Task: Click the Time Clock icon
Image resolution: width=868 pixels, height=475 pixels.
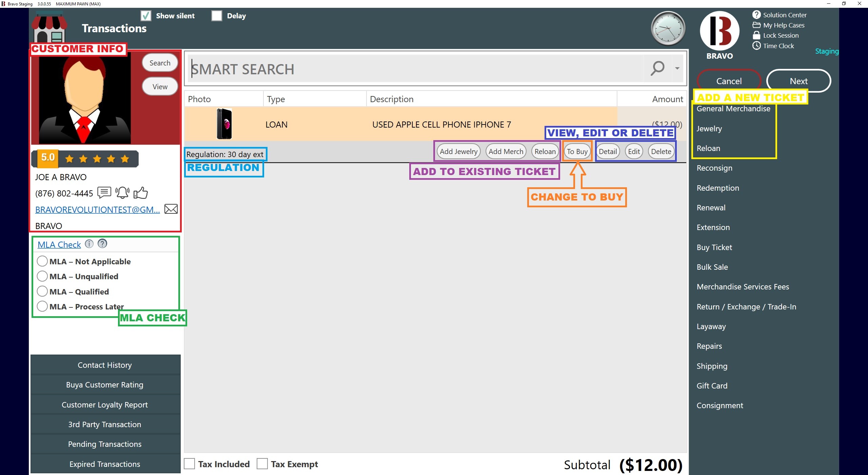Action: pyautogui.click(x=756, y=45)
